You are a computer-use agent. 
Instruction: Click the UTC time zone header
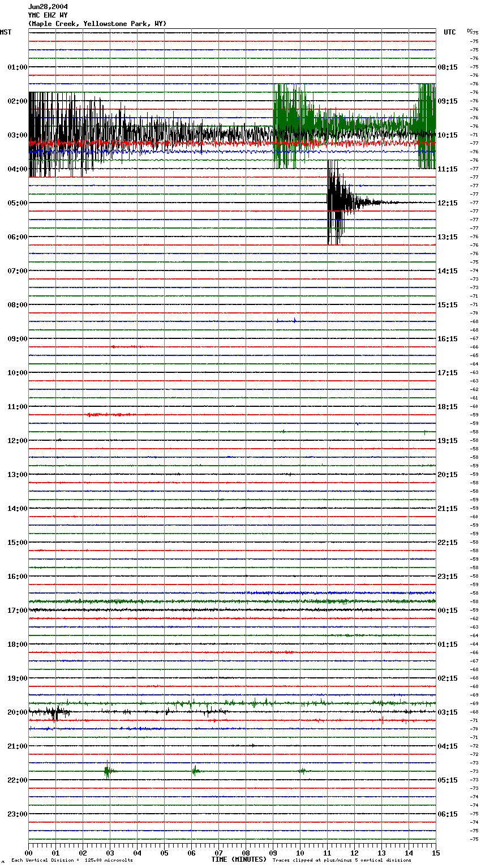coord(450,32)
